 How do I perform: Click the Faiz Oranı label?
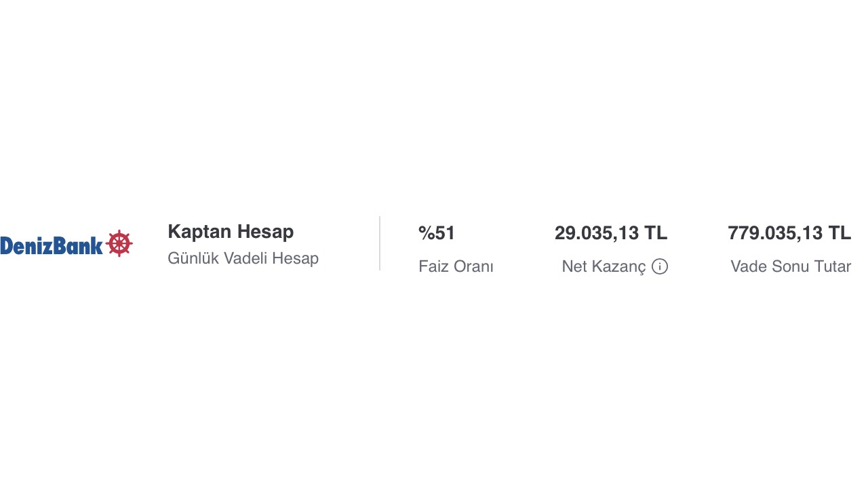coord(456,266)
